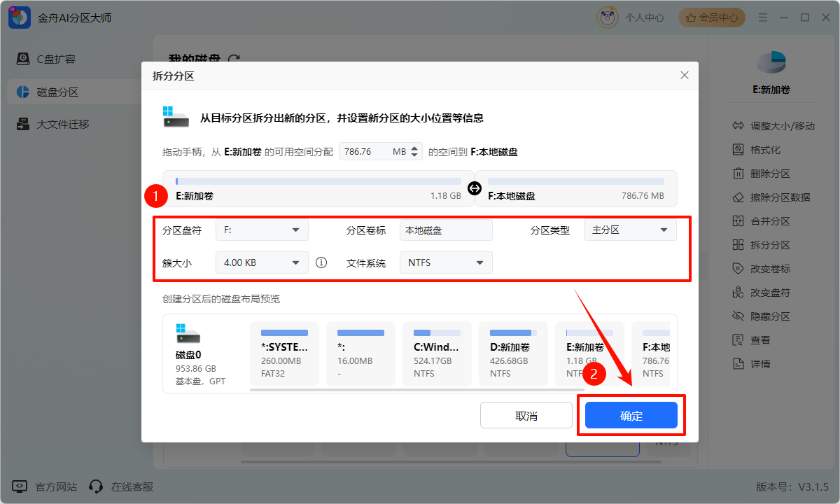The width and height of the screenshot is (840, 504).
Task: Choose 删除分区 from the operations list
Action: tap(769, 174)
